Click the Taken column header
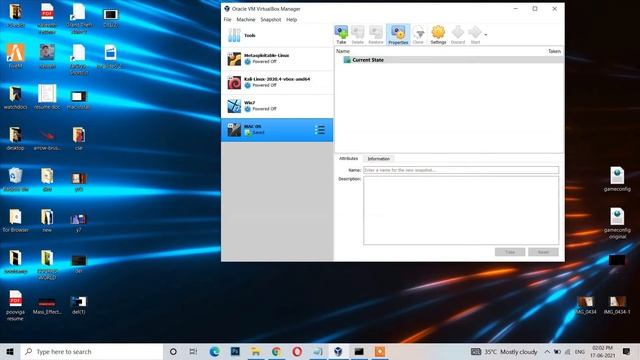 554,51
